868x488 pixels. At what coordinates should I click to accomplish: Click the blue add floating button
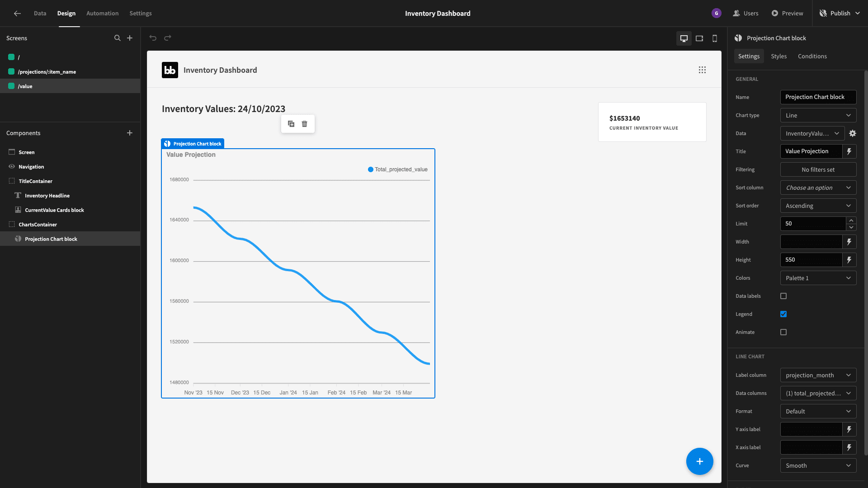[x=700, y=461]
